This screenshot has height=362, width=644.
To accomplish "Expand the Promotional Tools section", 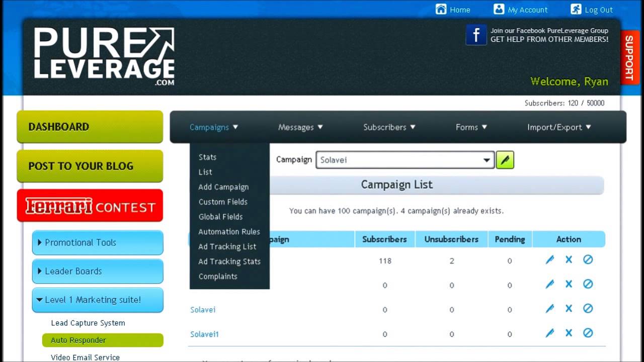I will tap(98, 243).
